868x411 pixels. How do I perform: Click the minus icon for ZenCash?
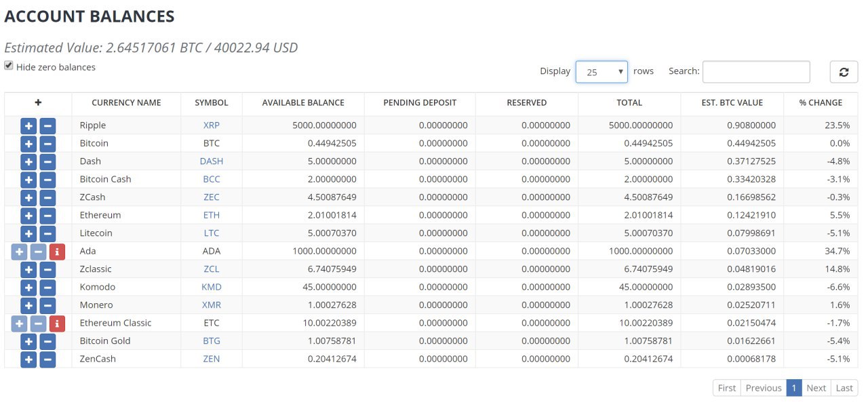47,359
